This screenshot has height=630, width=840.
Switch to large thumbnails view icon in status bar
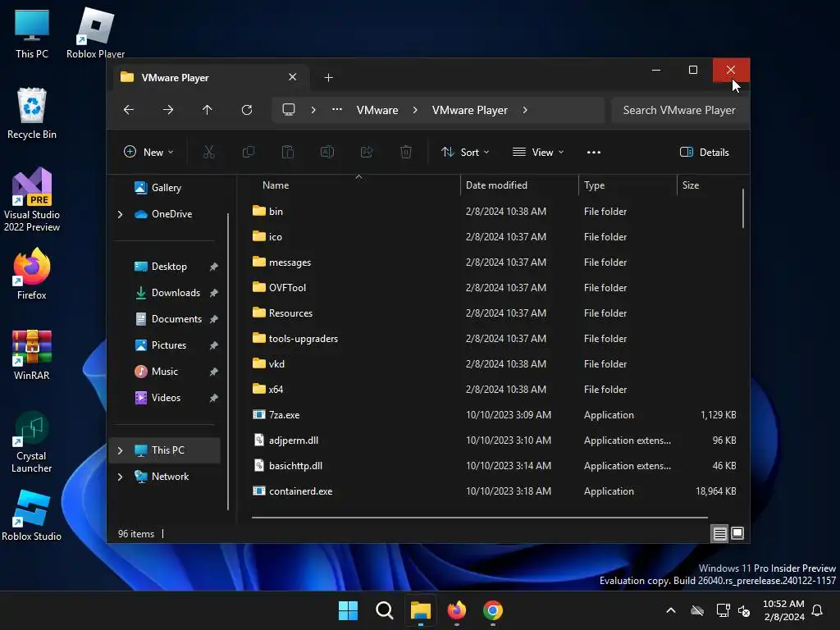tap(737, 533)
